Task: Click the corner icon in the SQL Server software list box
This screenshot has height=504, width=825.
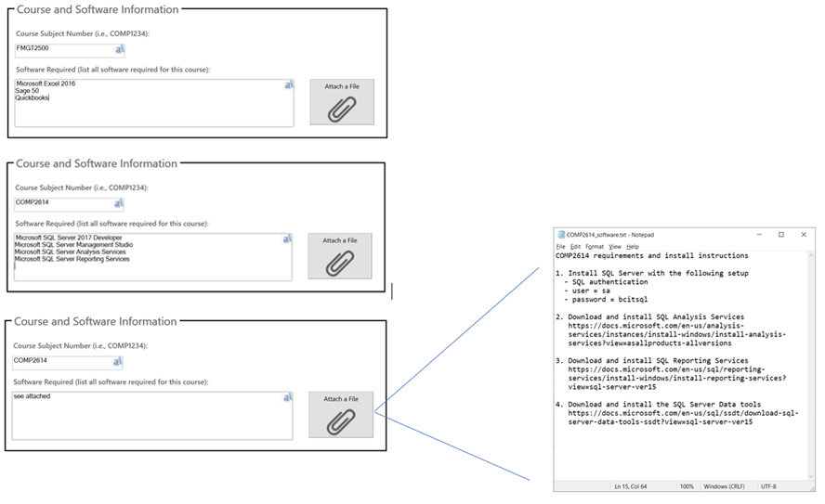Action: coord(286,239)
